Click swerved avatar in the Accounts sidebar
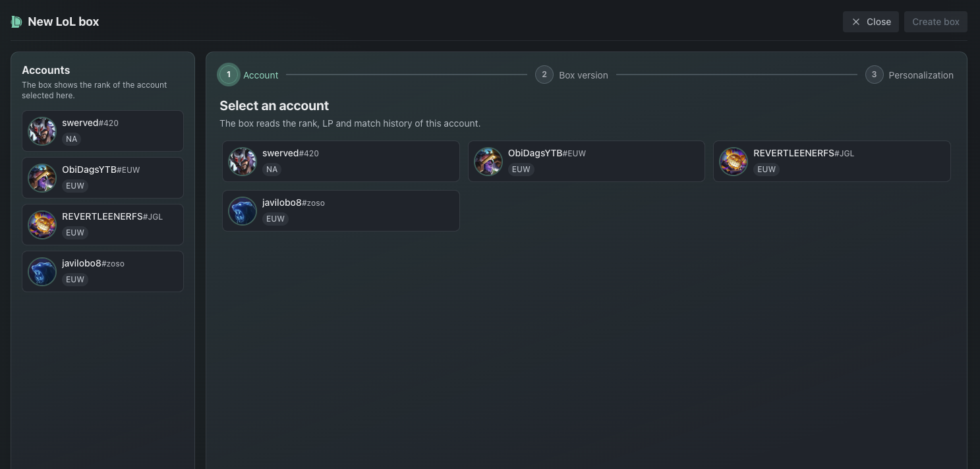The image size is (980, 469). tap(42, 131)
